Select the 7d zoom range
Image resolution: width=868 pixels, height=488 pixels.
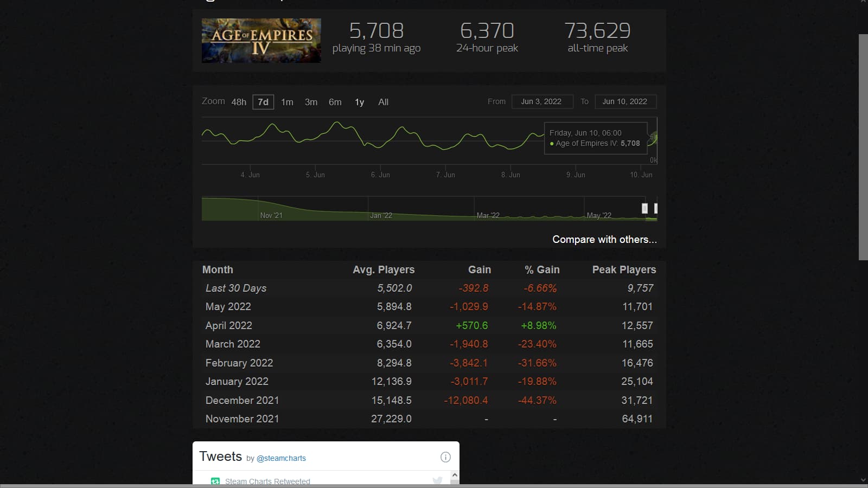[263, 102]
